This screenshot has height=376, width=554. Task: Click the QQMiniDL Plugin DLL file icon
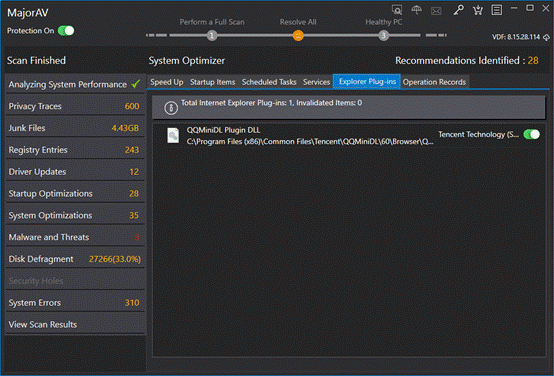[173, 136]
